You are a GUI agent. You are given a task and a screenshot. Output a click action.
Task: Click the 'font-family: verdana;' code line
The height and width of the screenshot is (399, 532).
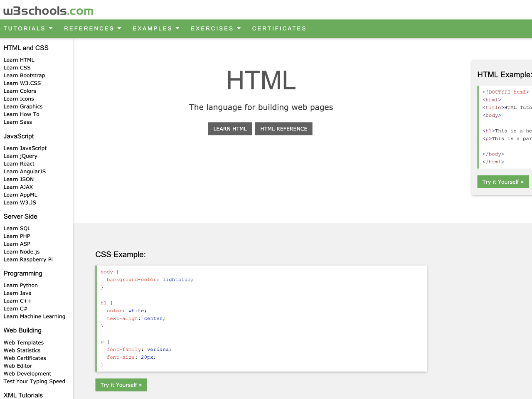coord(139,350)
